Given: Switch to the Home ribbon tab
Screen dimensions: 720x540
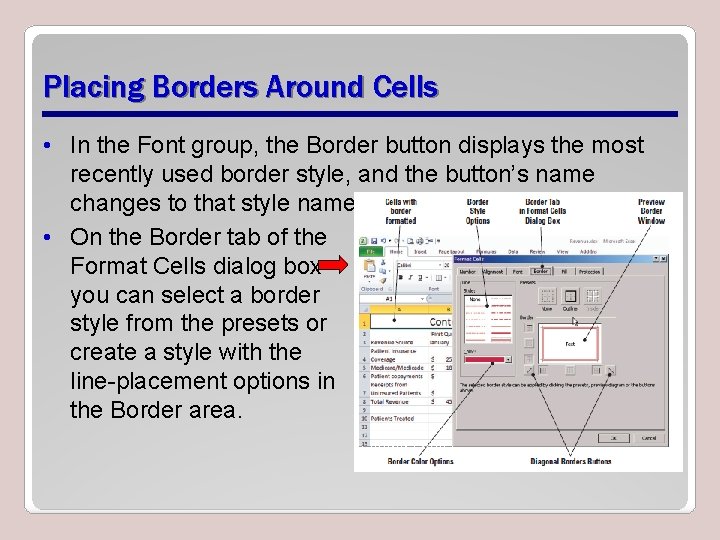Looking at the screenshot, I should click(396, 252).
